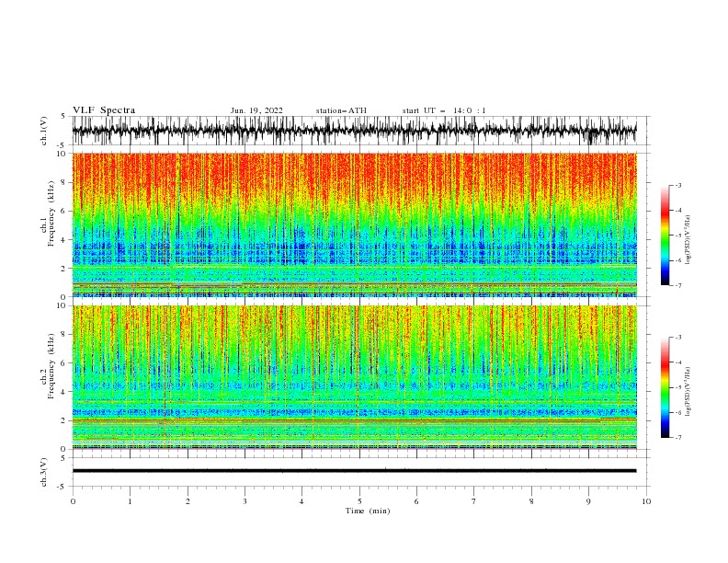Screen dimensions: 728x563
Task: Click the 'VLF Spectra' title text
Action: point(104,110)
